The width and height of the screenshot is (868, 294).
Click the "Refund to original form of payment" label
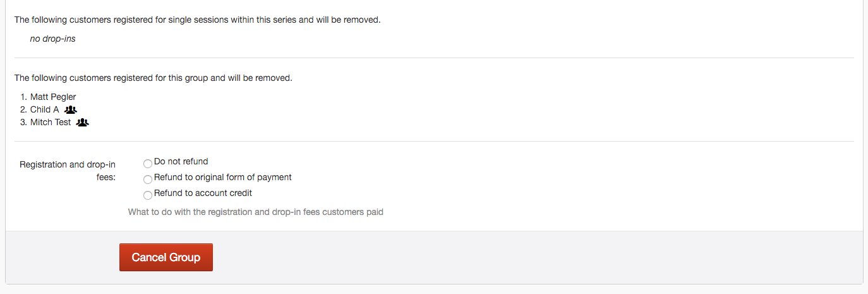click(222, 177)
